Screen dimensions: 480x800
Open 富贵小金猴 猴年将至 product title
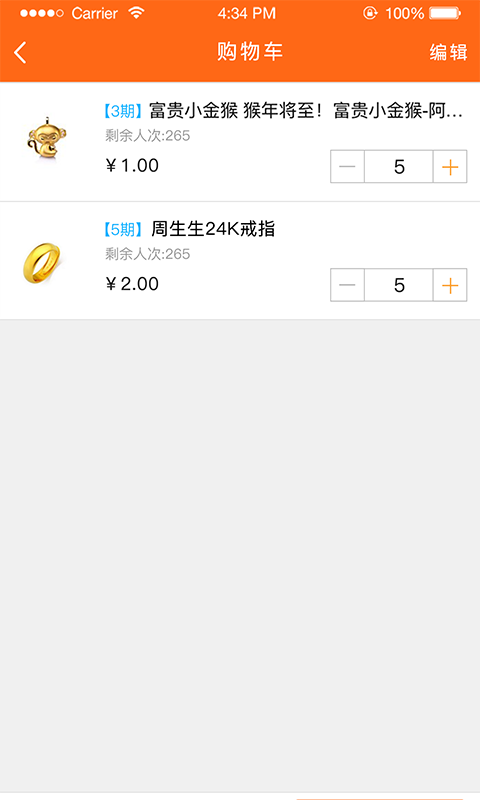[x=306, y=111]
